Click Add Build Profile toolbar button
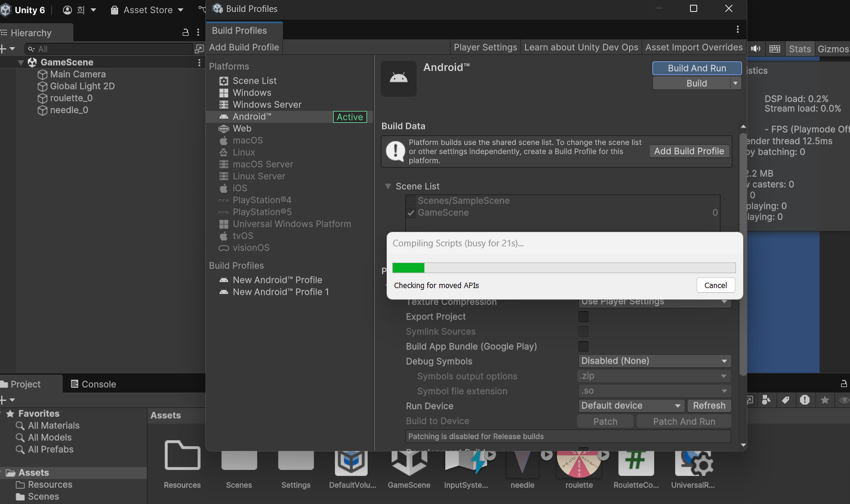This screenshot has width=850, height=504. click(x=244, y=47)
